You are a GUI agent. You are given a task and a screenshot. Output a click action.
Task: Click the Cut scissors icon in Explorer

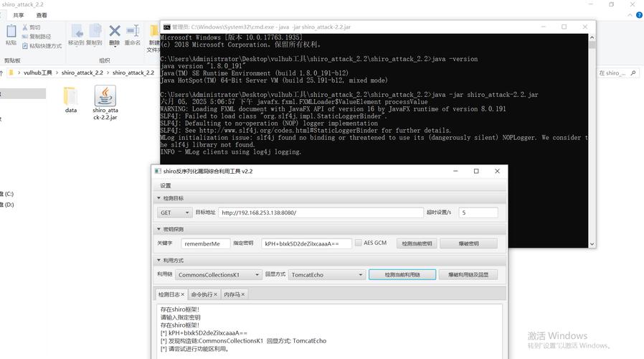(x=25, y=27)
